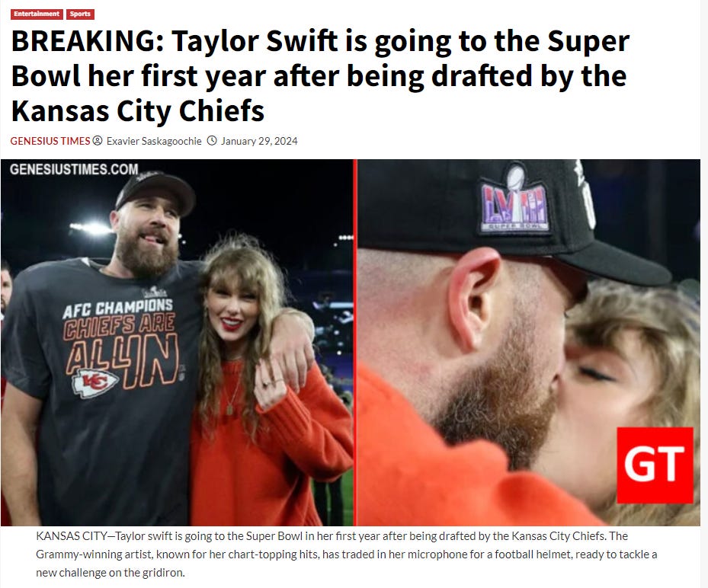Open the Entertainment category tag
The width and height of the screenshot is (708, 588).
(36, 14)
